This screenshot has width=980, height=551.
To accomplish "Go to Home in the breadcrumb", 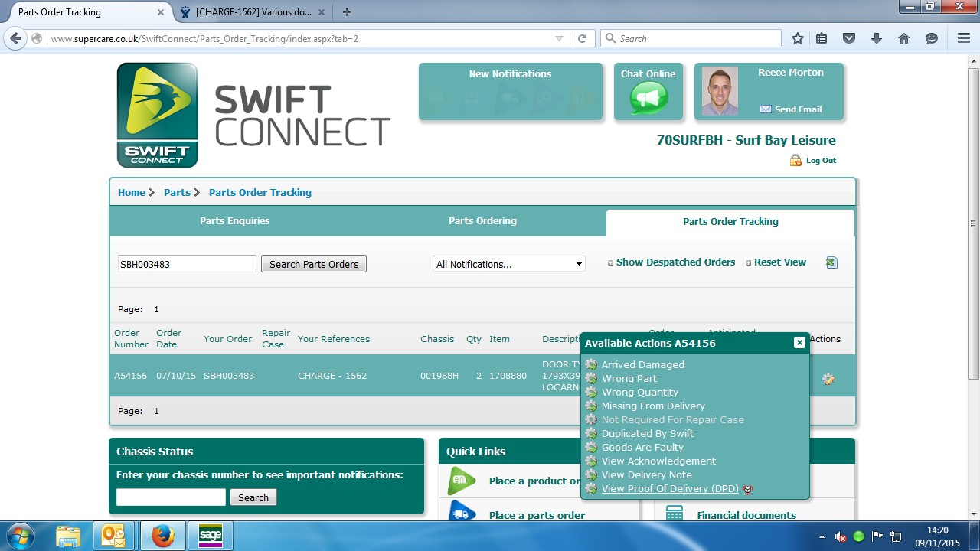I will [x=132, y=193].
